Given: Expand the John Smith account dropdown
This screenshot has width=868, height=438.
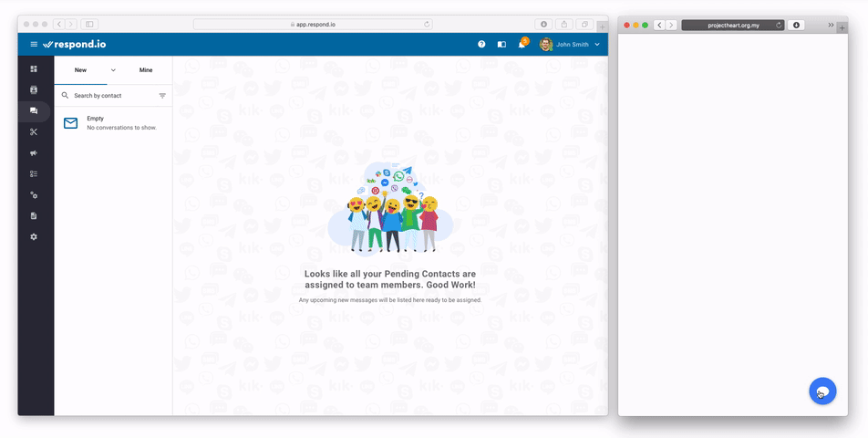Looking at the screenshot, I should pos(597,44).
